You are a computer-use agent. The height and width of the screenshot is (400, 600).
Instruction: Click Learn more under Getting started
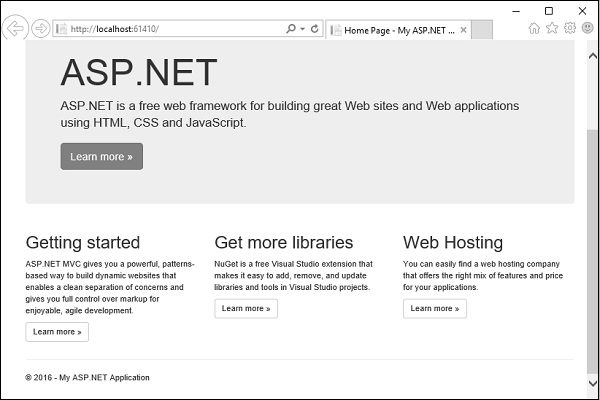[57, 331]
